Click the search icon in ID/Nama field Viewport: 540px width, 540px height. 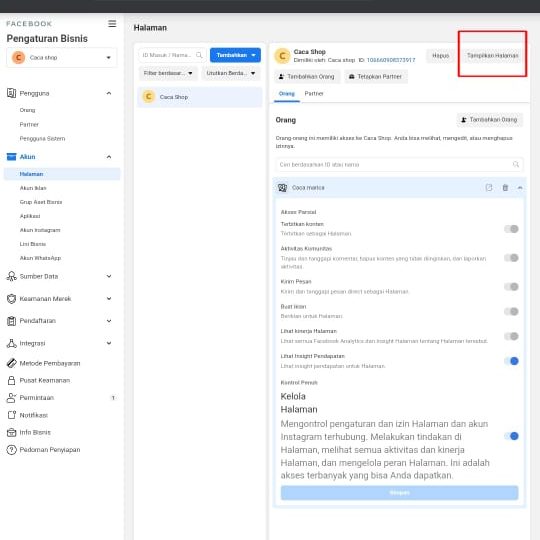pos(199,55)
